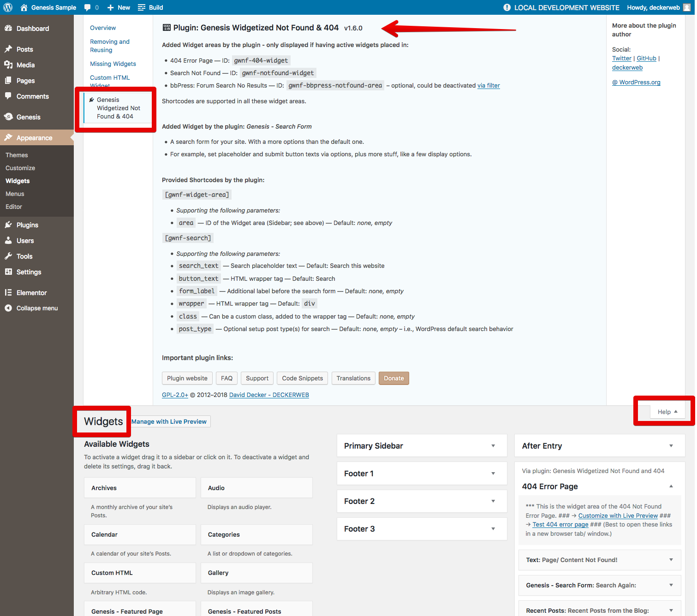Viewport: 697px width, 616px height.
Task: Click the Collapse menu arrow icon
Action: coord(8,308)
